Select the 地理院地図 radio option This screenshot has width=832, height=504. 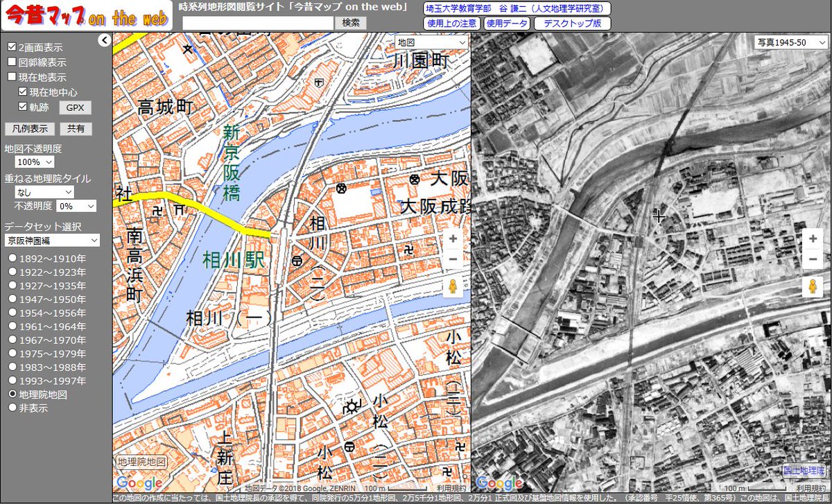pyautogui.click(x=12, y=394)
